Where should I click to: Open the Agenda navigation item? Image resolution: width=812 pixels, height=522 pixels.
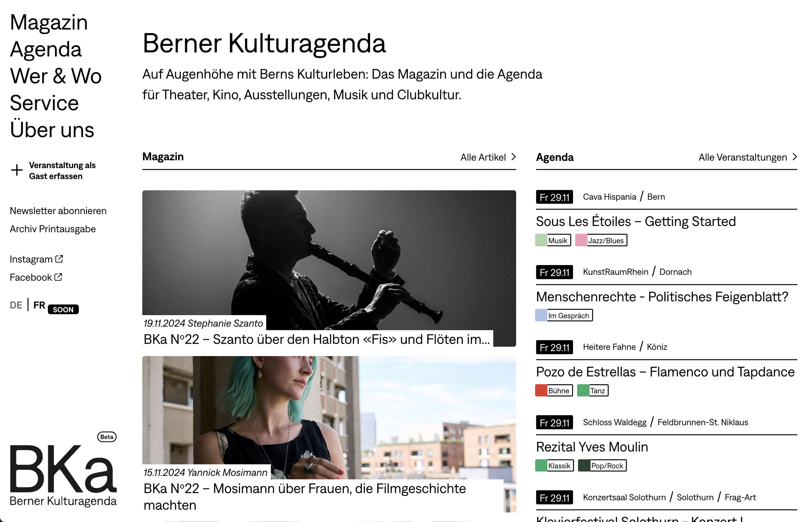pos(46,50)
